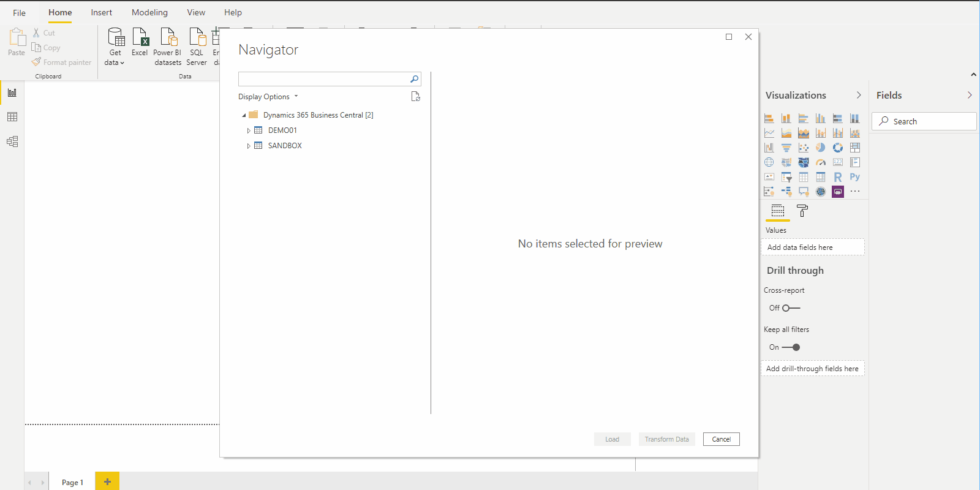Switch to Model view in left sidebar

(x=12, y=141)
